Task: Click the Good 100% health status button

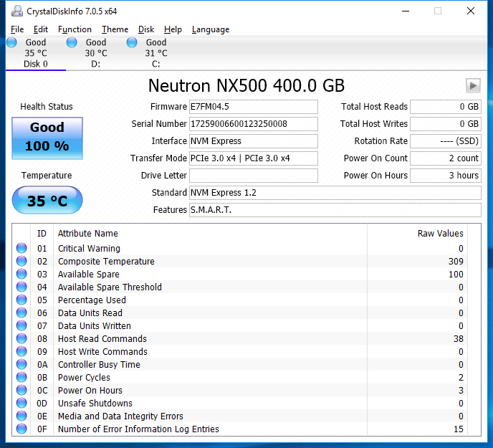Action: [x=47, y=136]
